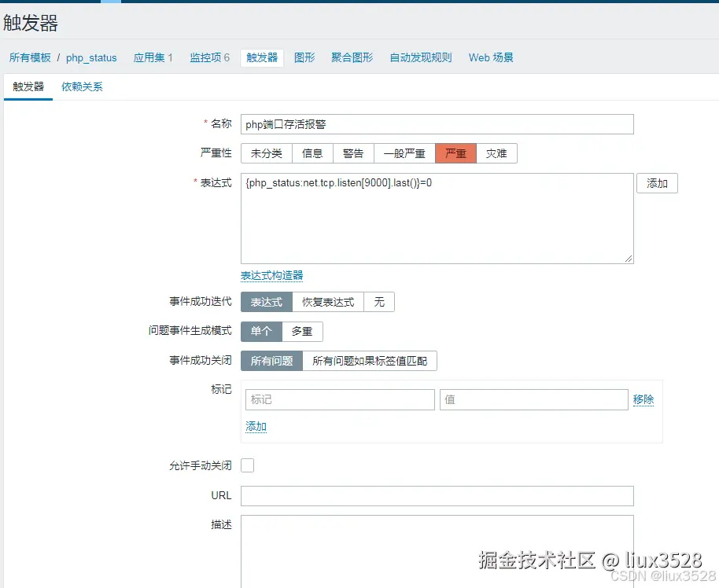Image resolution: width=719 pixels, height=588 pixels.
Task: Open the 监控项 6 section
Action: (209, 57)
